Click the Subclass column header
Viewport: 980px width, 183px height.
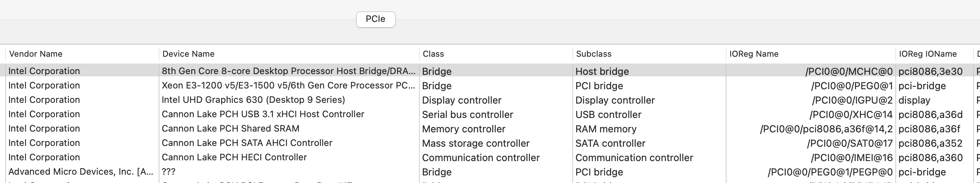594,54
